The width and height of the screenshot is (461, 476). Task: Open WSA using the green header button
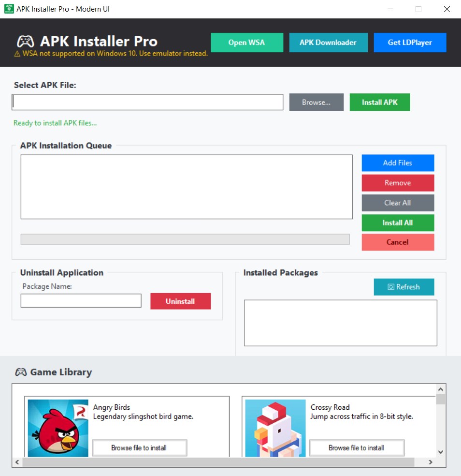(247, 43)
